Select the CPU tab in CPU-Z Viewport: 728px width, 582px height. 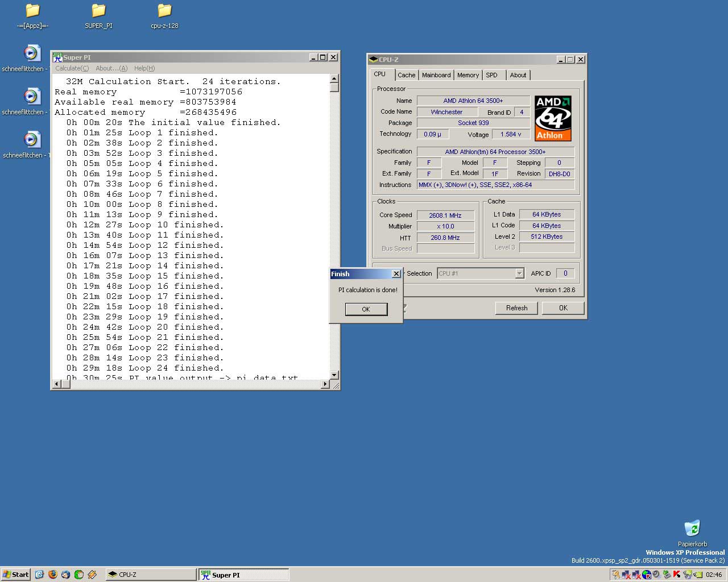[x=380, y=74]
